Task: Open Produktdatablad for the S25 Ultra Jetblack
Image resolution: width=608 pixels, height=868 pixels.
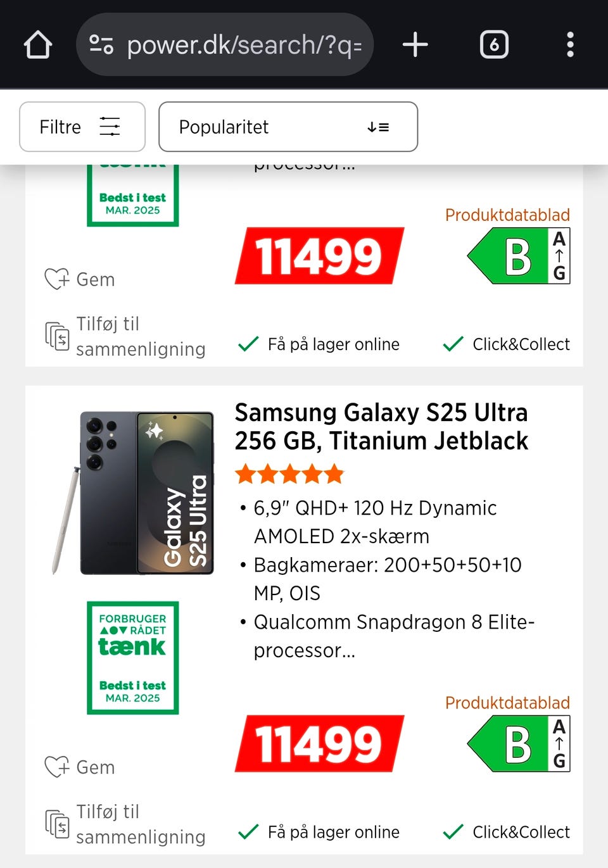Action: point(507,703)
